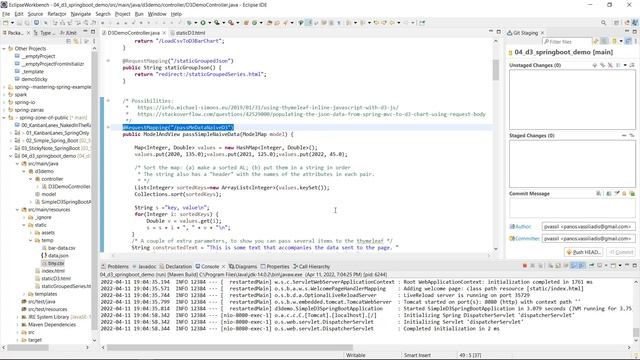Switch to the JUnit tab

click(69, 33)
